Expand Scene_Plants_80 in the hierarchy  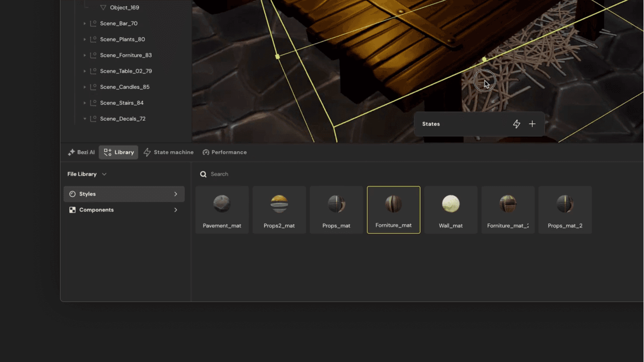[86, 39]
